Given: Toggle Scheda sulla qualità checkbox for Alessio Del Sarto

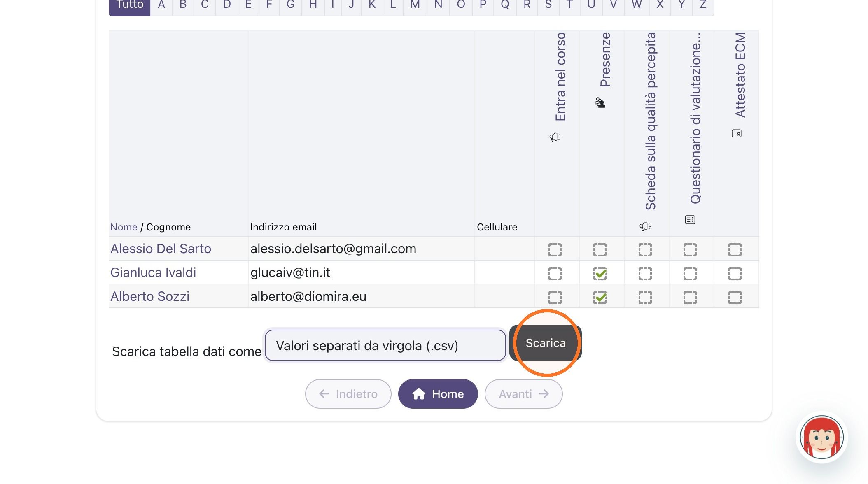Looking at the screenshot, I should [645, 250].
